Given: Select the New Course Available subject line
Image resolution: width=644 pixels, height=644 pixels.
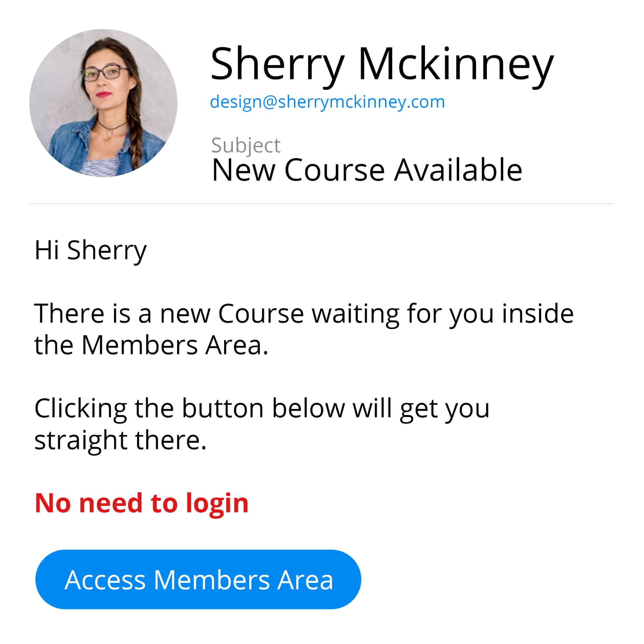Looking at the screenshot, I should pos(367,170).
